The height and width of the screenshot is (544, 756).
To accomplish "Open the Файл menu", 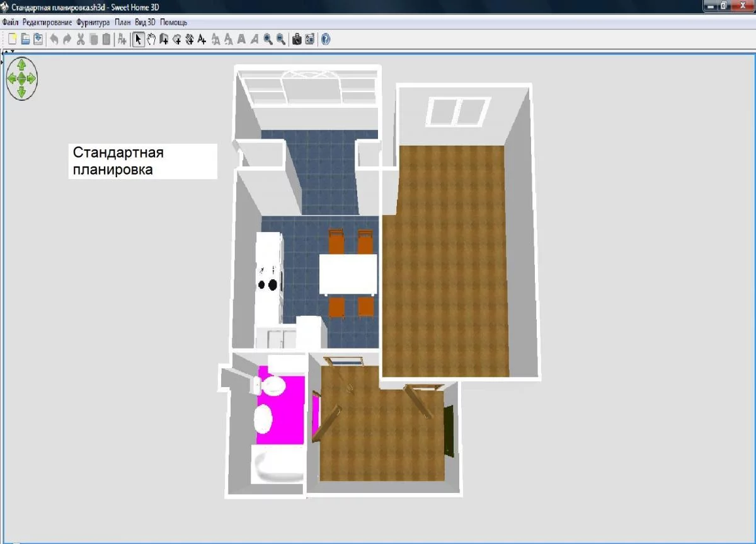I will 11,22.
